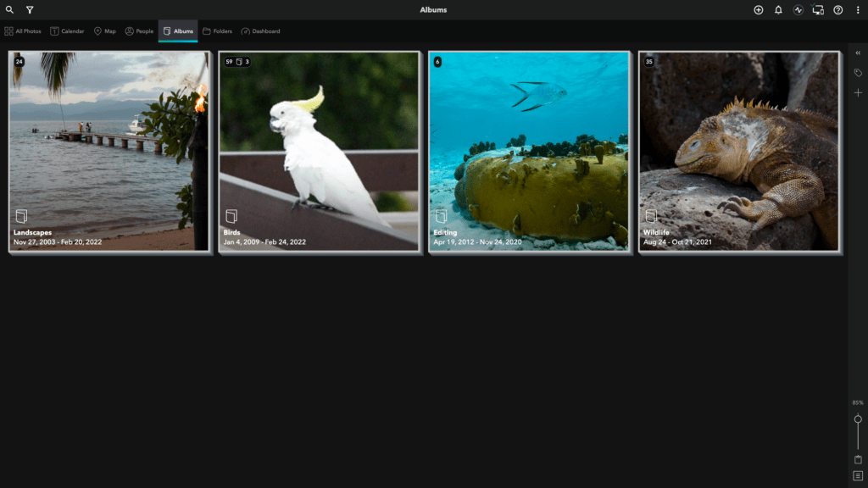Click the "Jan 4, 2009 - Feb 24, 2022" date range
Viewport: 868px width, 488px height.
click(264, 241)
